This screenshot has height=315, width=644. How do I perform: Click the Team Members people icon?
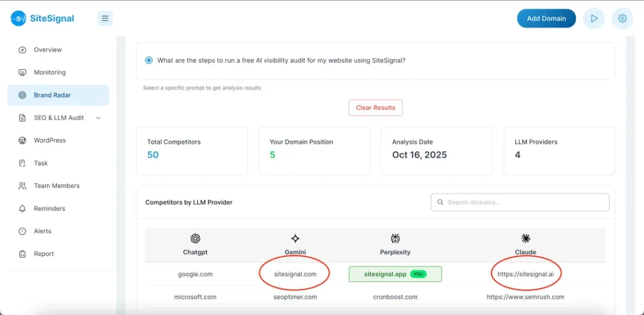[x=23, y=185]
